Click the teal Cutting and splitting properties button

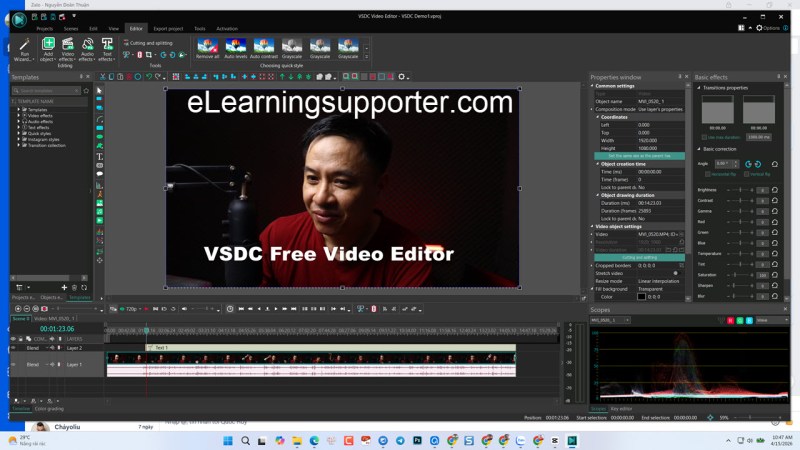(x=639, y=258)
